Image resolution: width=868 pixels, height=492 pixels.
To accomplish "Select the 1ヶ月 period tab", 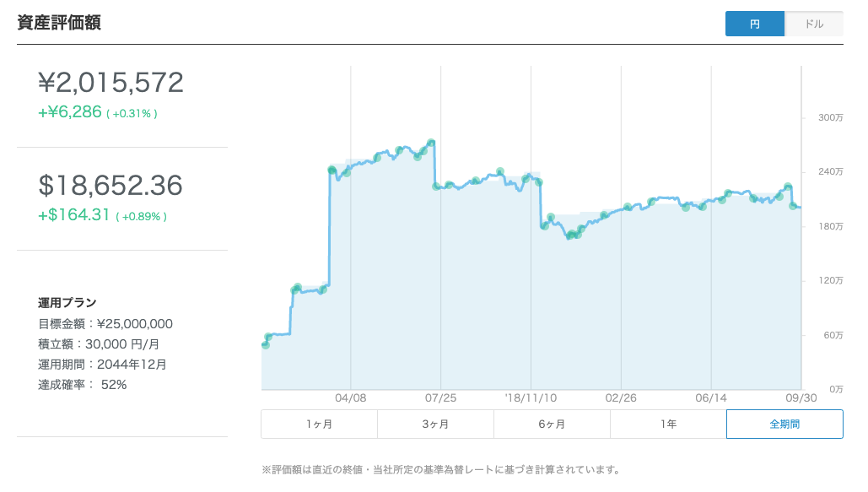I will click(x=319, y=424).
